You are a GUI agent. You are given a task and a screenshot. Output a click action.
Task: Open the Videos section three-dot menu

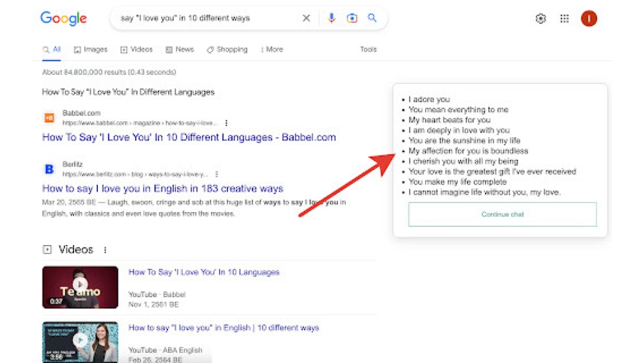105,250
